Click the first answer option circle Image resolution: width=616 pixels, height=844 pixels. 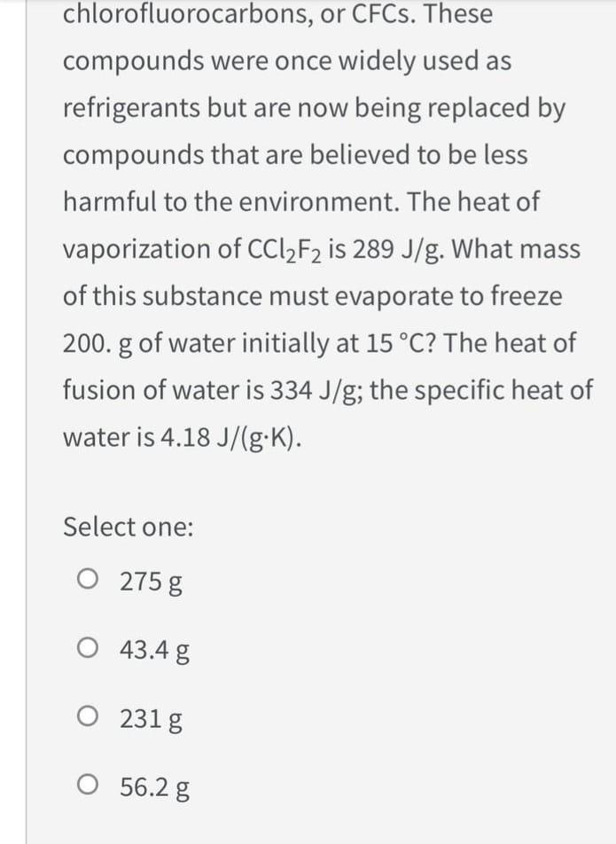click(x=87, y=581)
